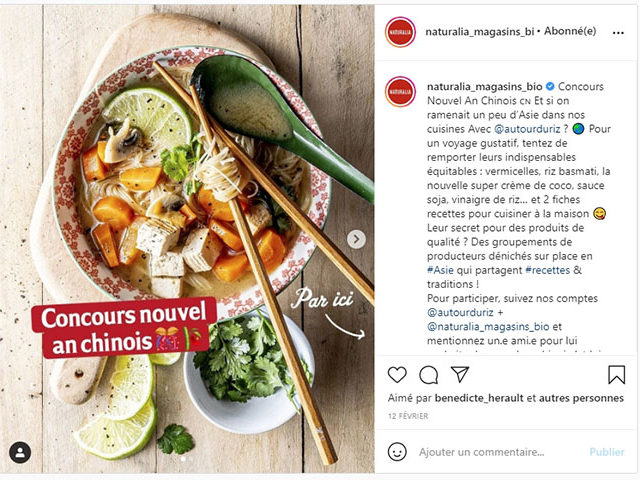Focus the 'Ajouter un commentaire...' field

tap(482, 452)
